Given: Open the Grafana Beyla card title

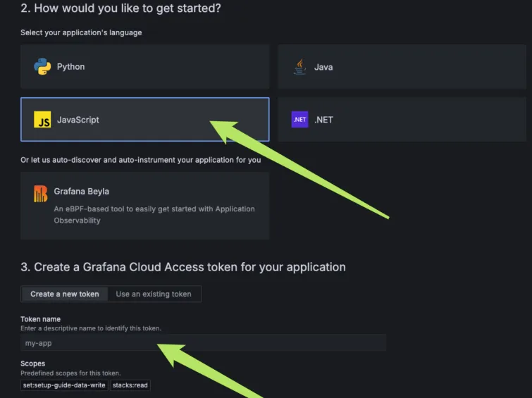Looking at the screenshot, I should [x=81, y=191].
